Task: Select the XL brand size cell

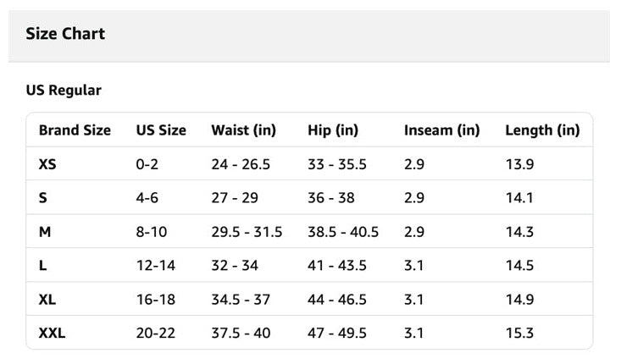Action: coord(47,300)
